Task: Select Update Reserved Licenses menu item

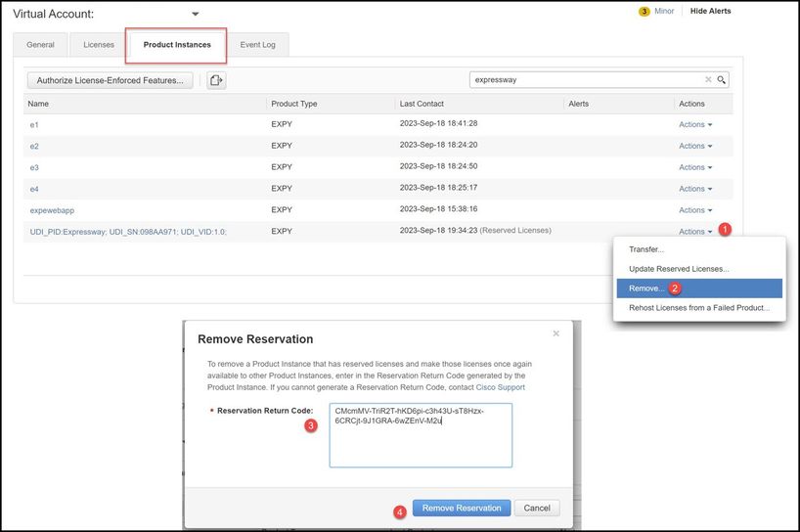Action: pos(678,269)
